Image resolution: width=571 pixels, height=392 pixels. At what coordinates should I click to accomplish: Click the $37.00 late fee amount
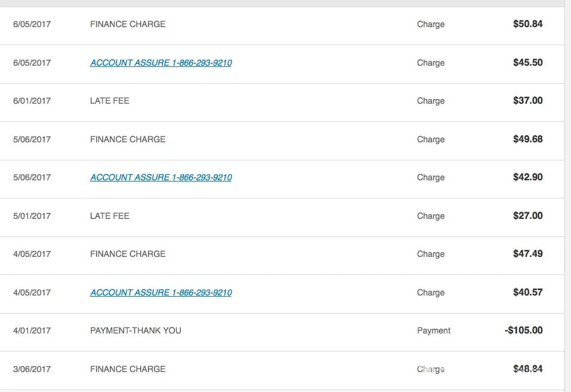click(x=528, y=101)
